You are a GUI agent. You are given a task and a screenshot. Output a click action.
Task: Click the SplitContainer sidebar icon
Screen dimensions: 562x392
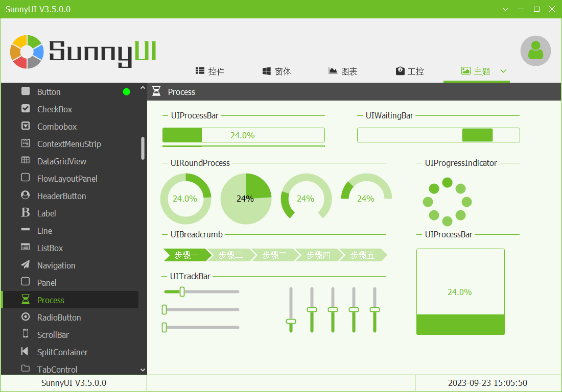(25, 351)
